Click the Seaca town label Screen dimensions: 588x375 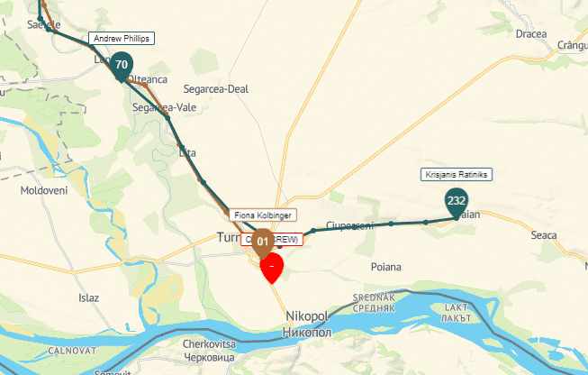coord(544,235)
